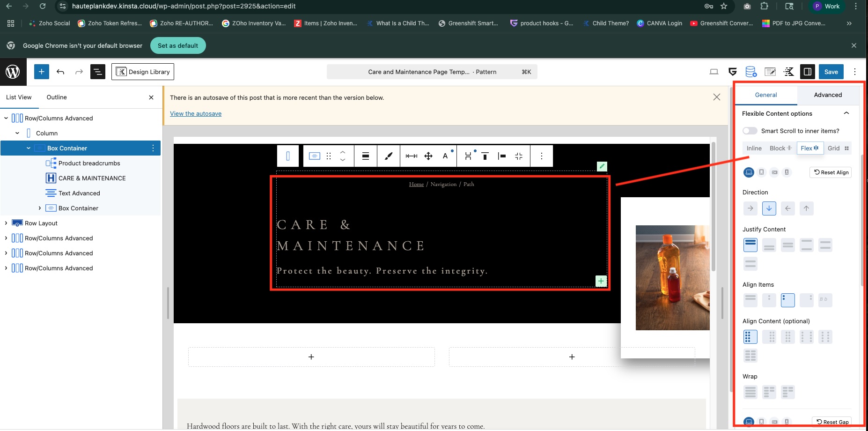
Task: Open editor options three-dot menu
Action: [x=855, y=72]
